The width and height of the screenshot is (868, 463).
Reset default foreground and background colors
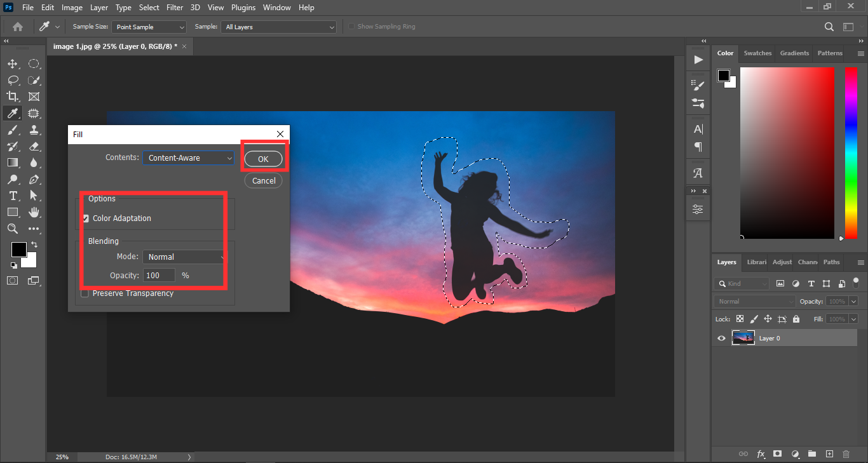[14, 265]
